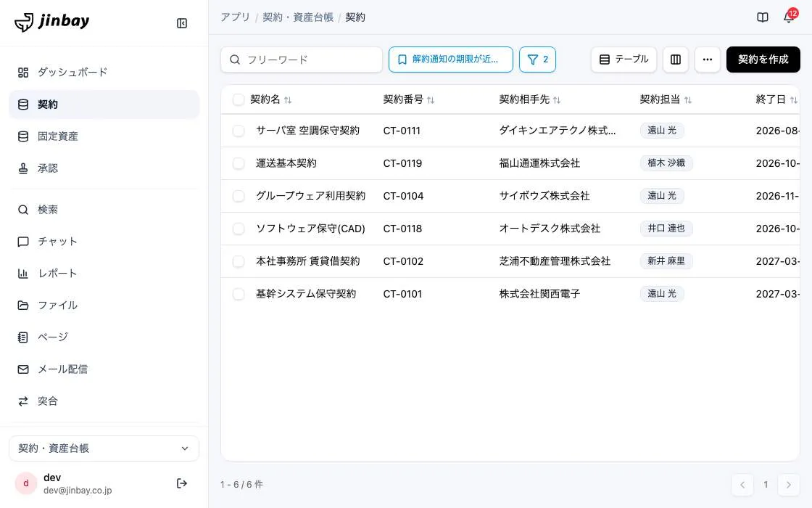Click 芝浦不動産管理株式会社 cell

[x=555, y=261]
